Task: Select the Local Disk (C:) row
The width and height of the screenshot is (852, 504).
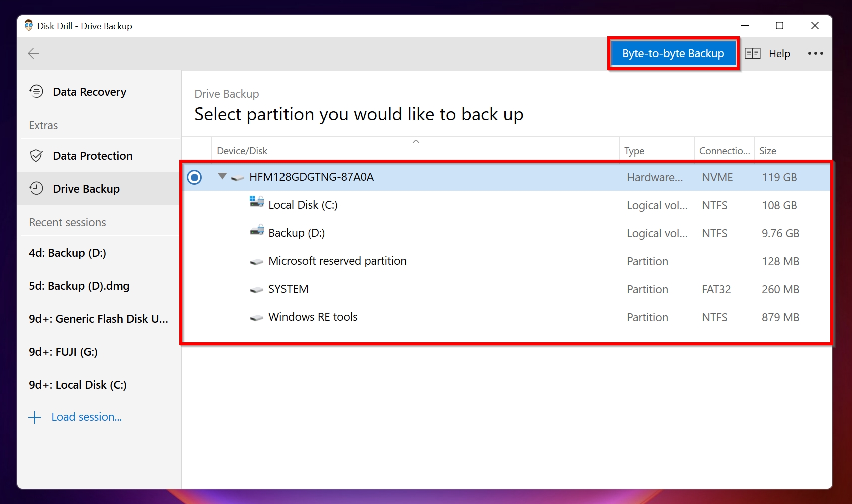Action: pos(506,205)
